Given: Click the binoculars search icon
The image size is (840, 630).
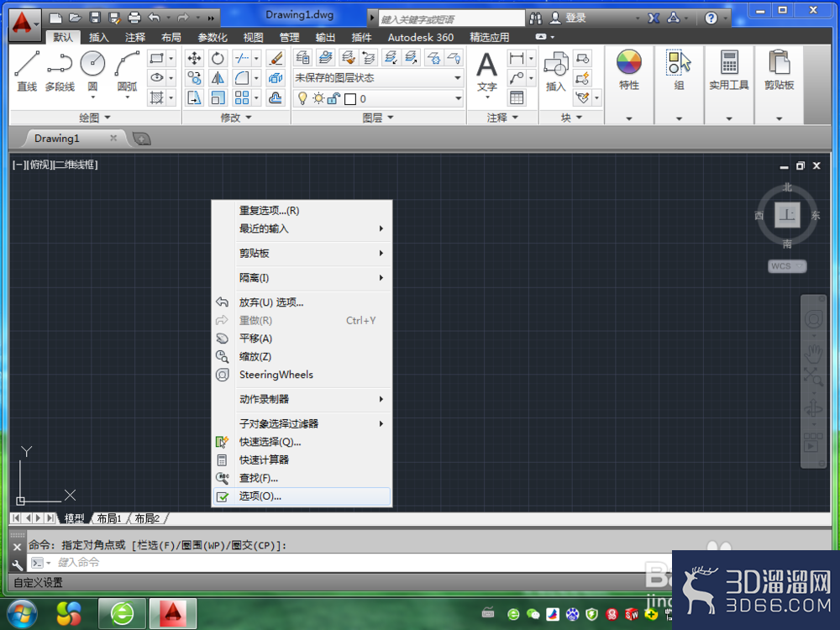Looking at the screenshot, I should pyautogui.click(x=535, y=18).
